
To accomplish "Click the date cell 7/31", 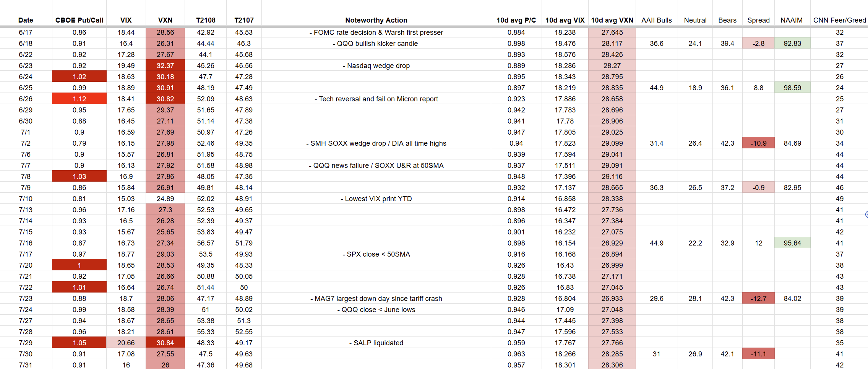I will pyautogui.click(x=26, y=365).
